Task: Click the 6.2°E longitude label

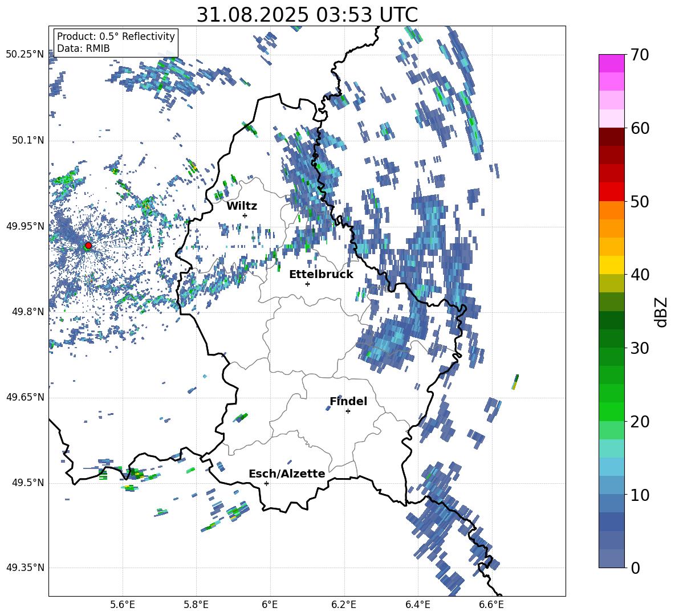Action: (344, 605)
